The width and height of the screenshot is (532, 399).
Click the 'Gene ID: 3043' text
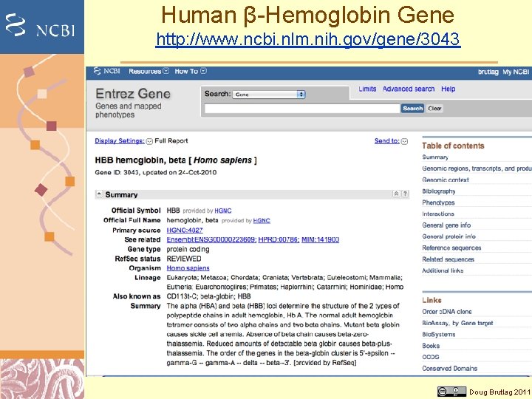click(x=117, y=172)
